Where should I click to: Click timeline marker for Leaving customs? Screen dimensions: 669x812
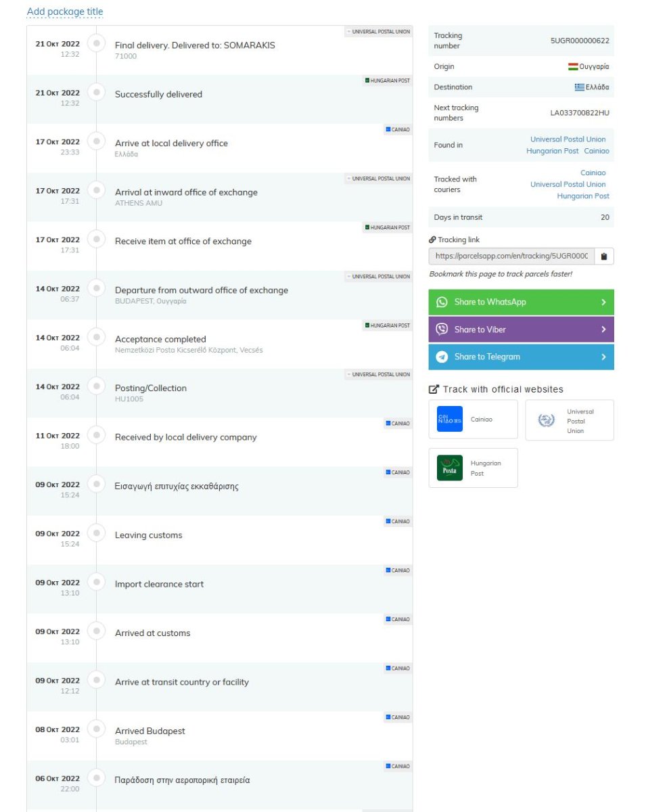[x=97, y=533]
